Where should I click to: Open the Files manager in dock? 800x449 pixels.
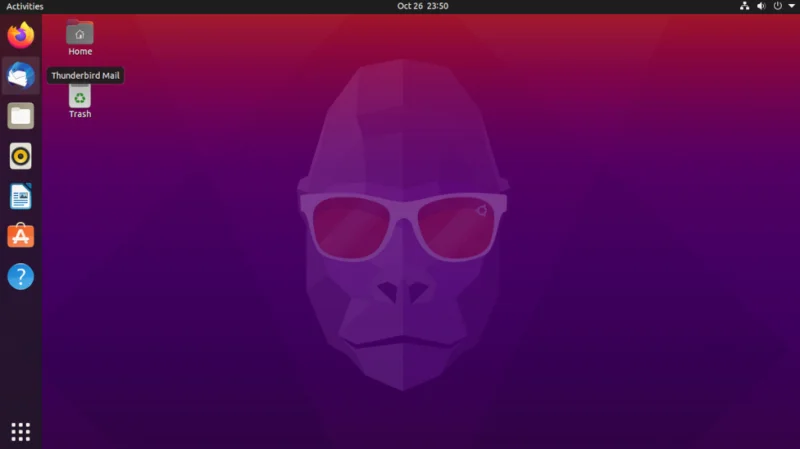[x=20, y=116]
